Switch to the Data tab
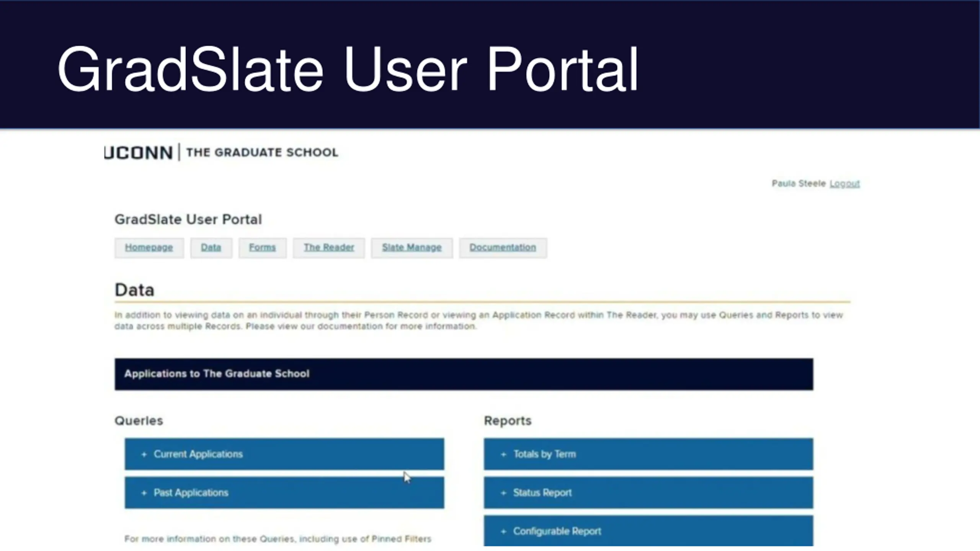 click(x=211, y=248)
